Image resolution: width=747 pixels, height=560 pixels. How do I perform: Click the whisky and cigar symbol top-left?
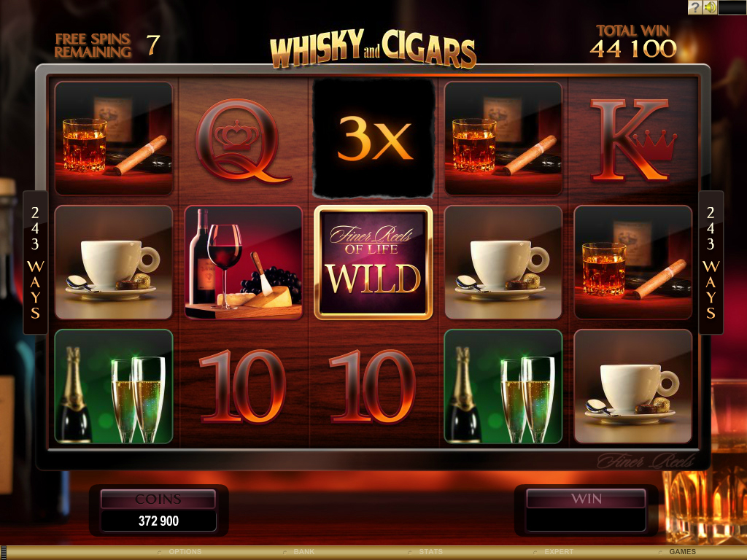[114, 138]
